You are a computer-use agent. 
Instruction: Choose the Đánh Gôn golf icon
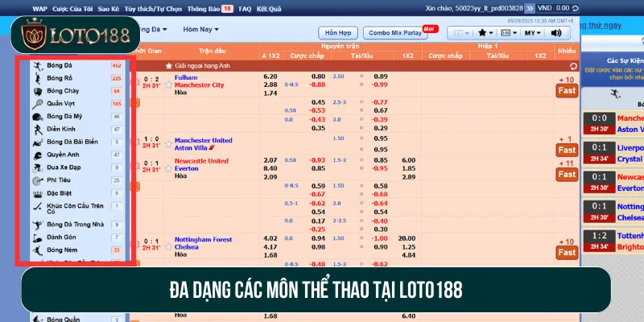[38, 237]
